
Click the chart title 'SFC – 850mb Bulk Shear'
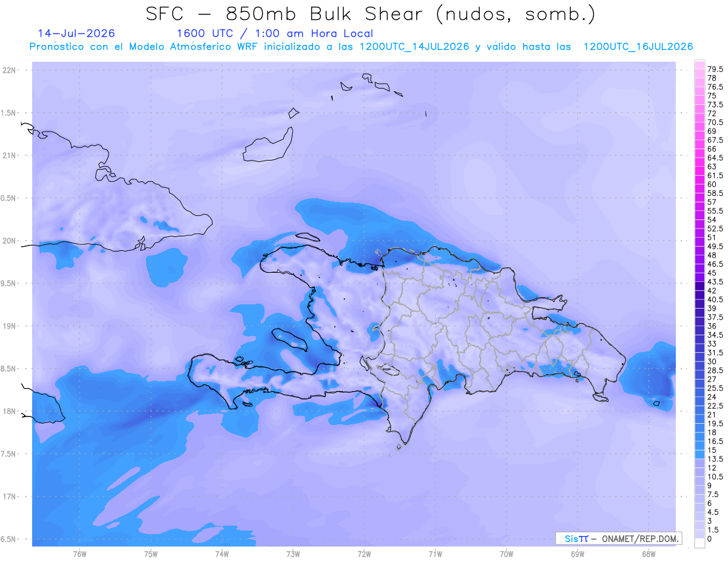pos(286,13)
